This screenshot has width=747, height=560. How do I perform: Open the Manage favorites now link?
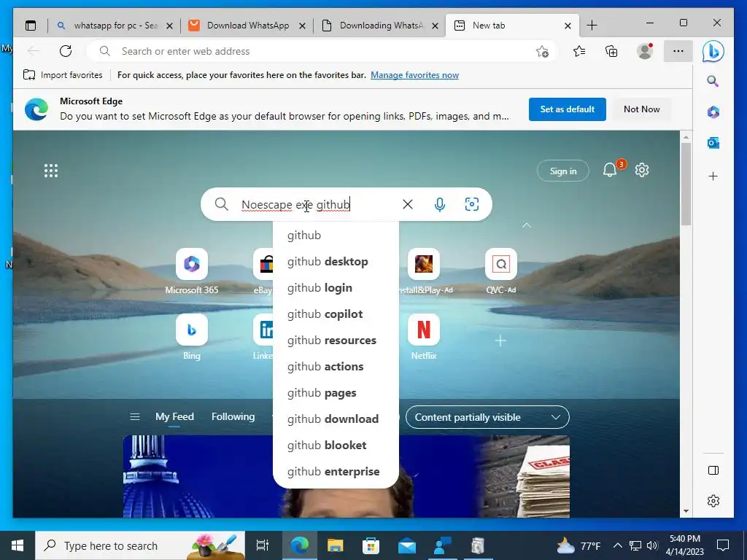pyautogui.click(x=414, y=75)
